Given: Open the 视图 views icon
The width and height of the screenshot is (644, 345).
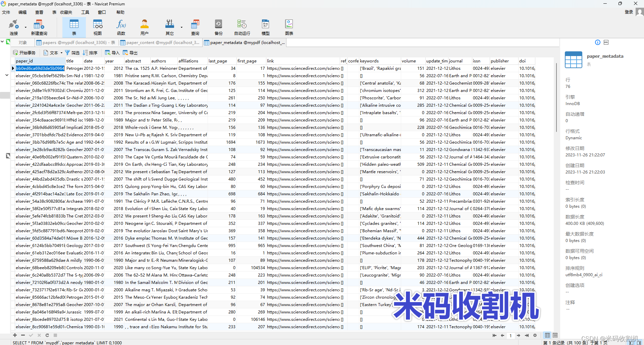Looking at the screenshot, I should [x=98, y=27].
